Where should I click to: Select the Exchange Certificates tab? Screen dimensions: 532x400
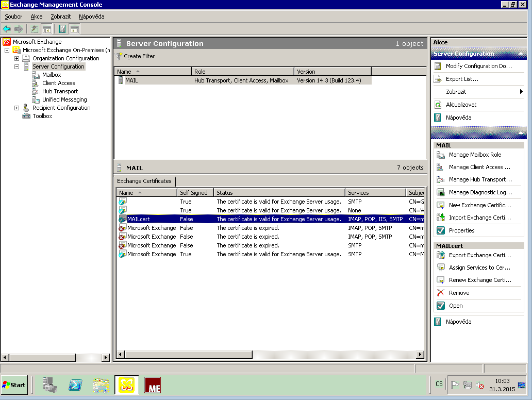pyautogui.click(x=144, y=181)
